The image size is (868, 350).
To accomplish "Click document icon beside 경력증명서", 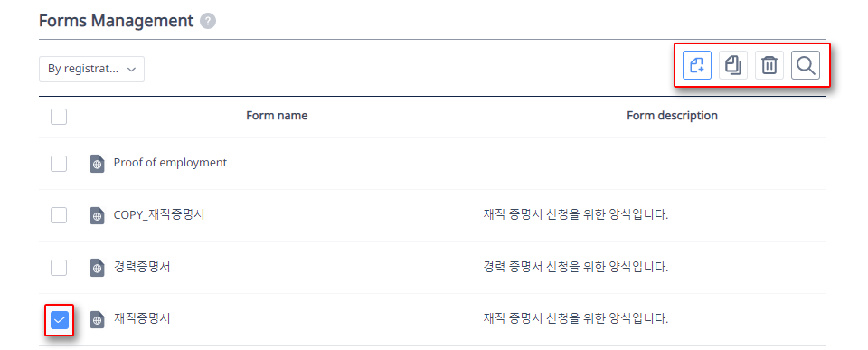I will tap(98, 268).
